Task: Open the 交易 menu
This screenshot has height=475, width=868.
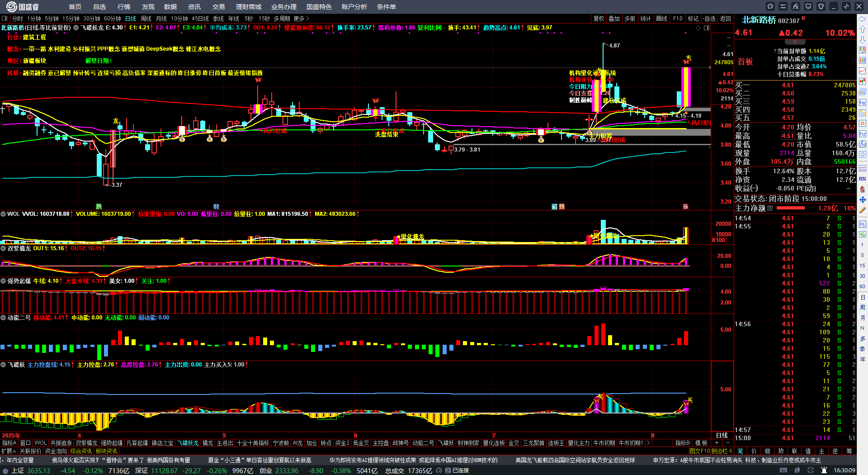Action: (219, 7)
